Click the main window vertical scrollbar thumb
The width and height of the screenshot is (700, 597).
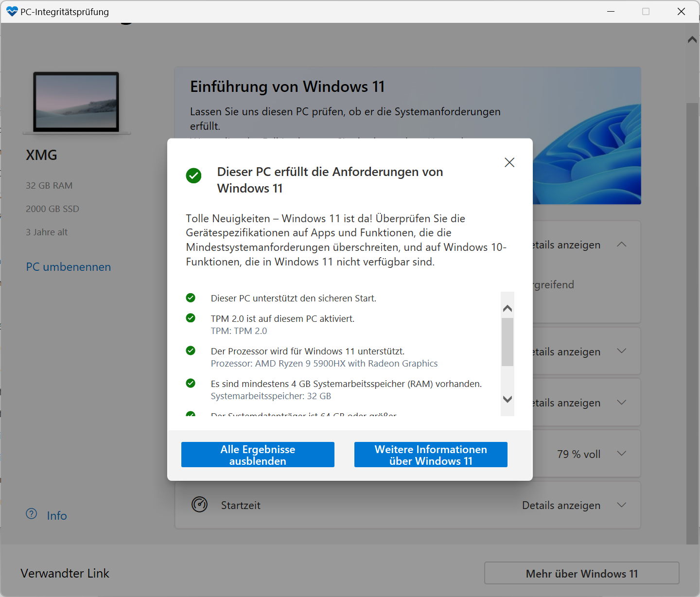692,323
